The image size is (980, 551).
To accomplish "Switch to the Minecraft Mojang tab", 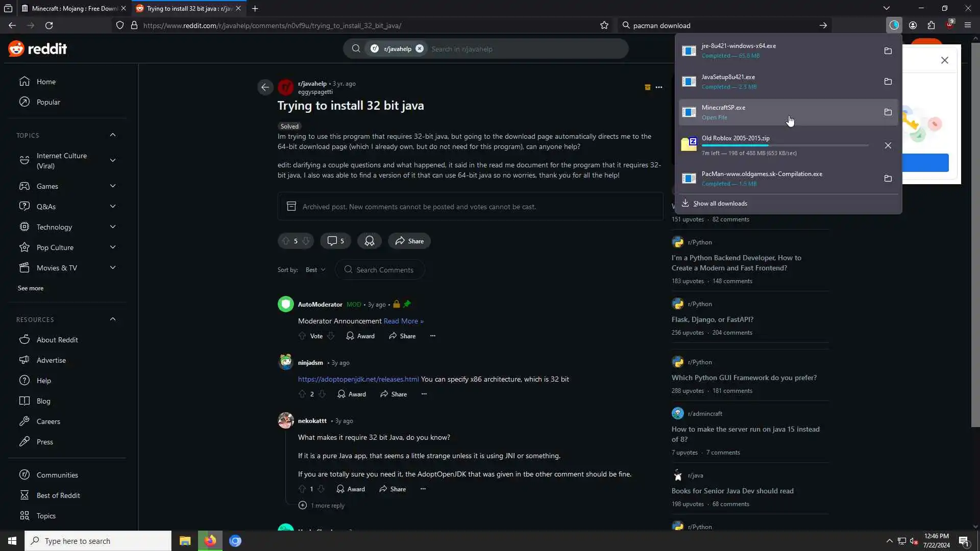I will tap(71, 8).
